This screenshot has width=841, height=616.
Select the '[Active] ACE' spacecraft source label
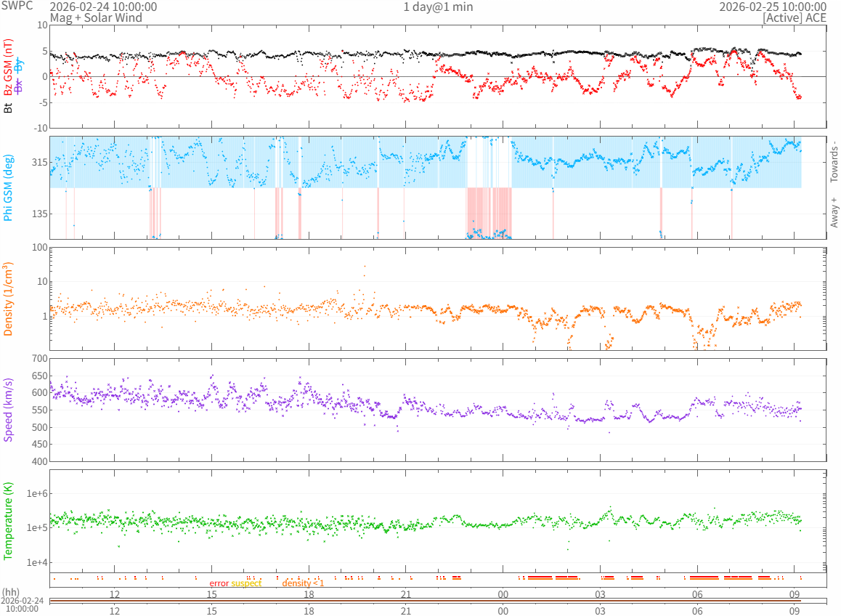pos(795,17)
